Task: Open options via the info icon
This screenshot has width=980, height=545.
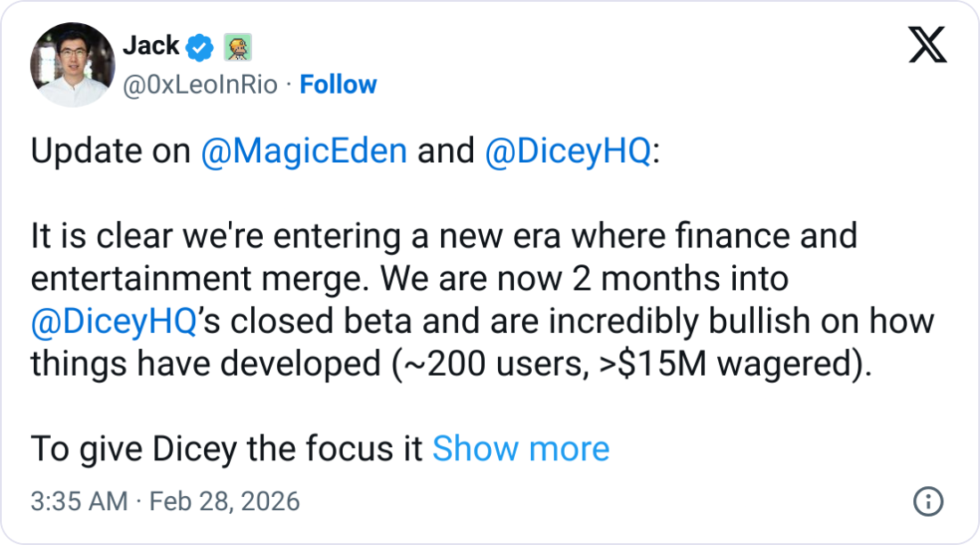Action: 930,501
